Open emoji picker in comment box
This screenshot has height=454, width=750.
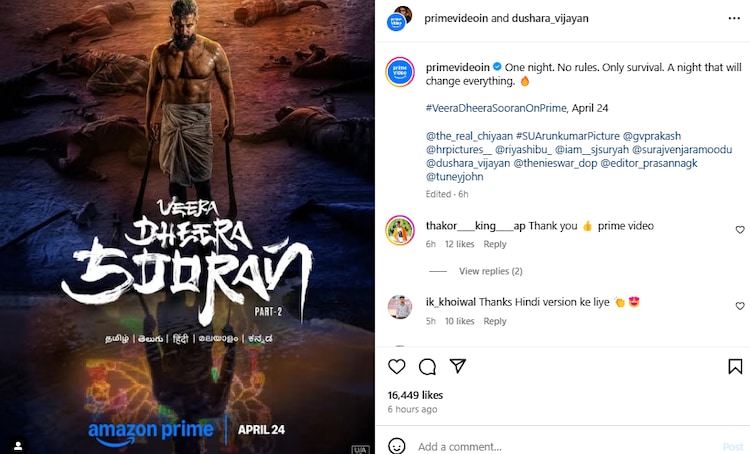pyautogui.click(x=397, y=446)
